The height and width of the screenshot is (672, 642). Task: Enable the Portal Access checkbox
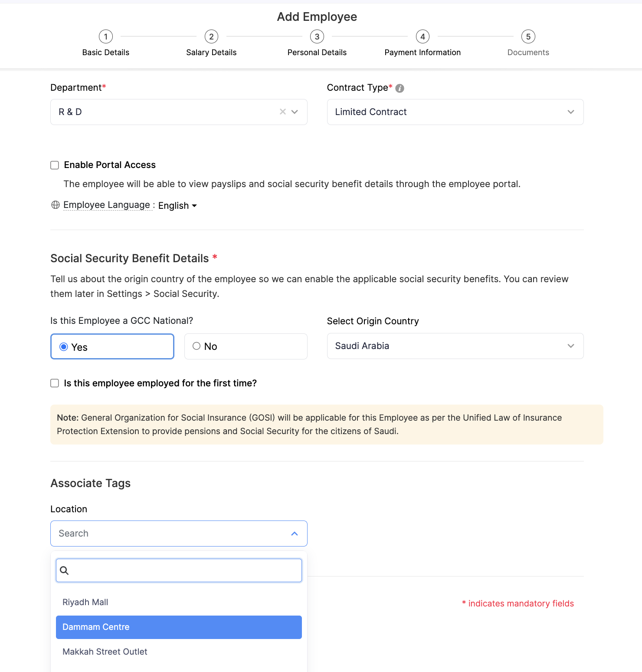54,165
